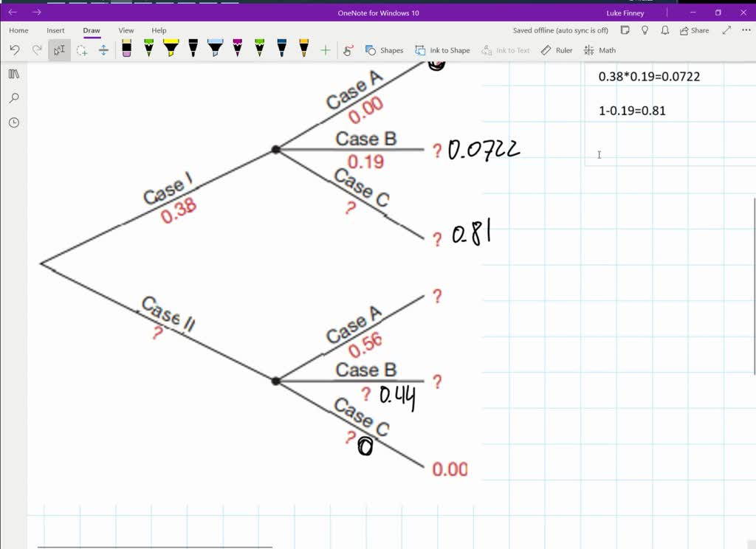Open the Ruler tool

pos(556,49)
